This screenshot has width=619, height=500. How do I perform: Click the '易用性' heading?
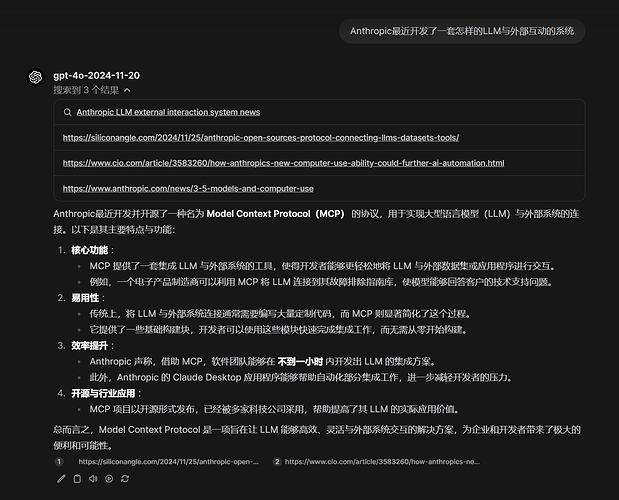pyautogui.click(x=85, y=298)
